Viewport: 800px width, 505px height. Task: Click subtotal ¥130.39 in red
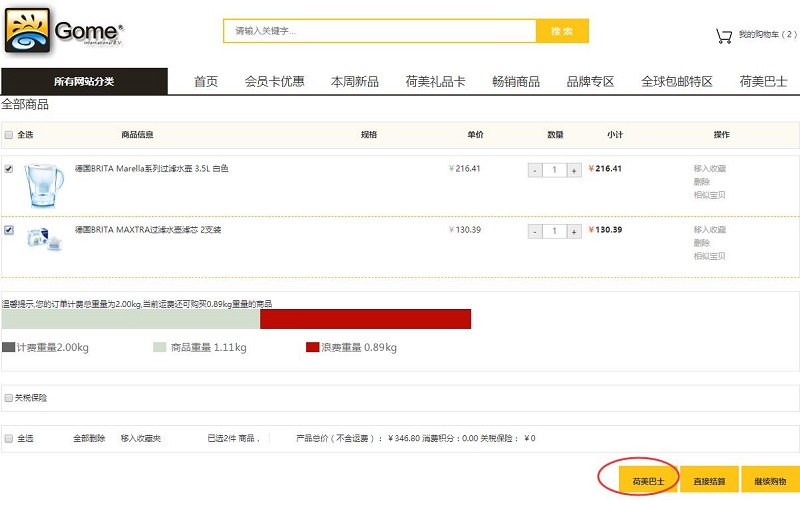(x=605, y=230)
